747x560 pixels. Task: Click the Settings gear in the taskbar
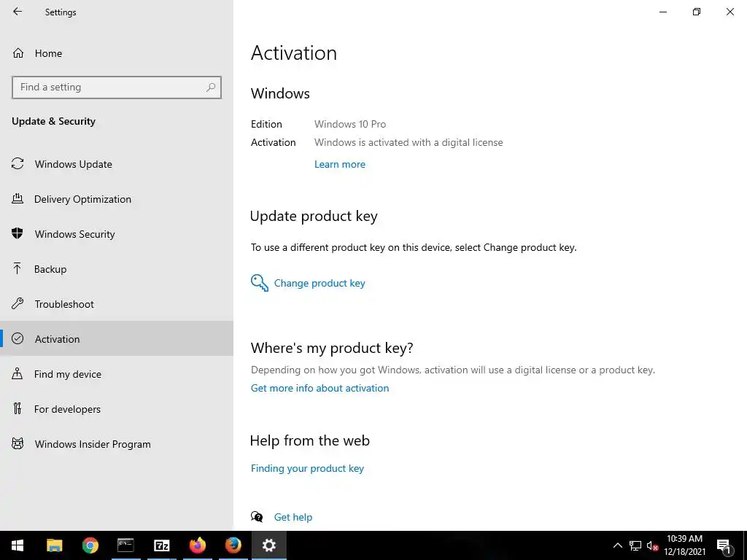(269, 545)
